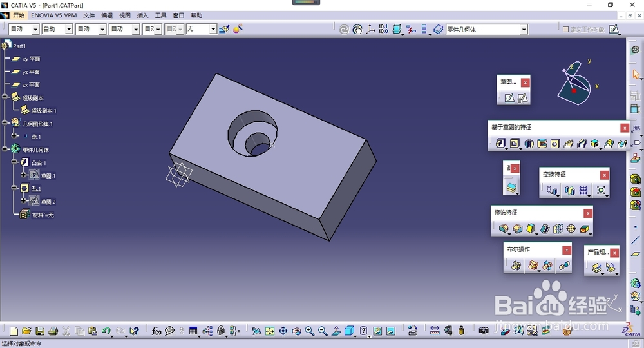Close the 变换特征 toolbar
Image resolution: width=644 pixels, height=348 pixels.
click(604, 175)
